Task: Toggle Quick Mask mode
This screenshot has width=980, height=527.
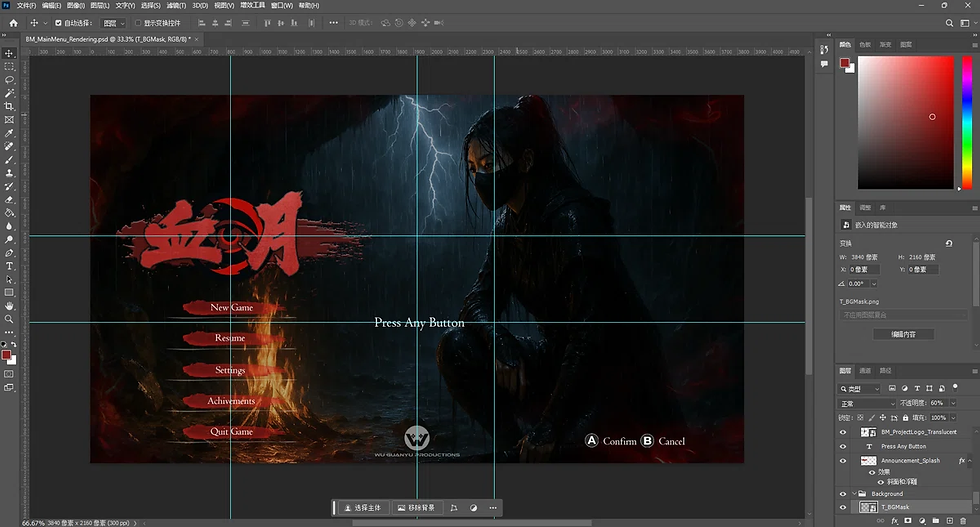Action: point(9,374)
